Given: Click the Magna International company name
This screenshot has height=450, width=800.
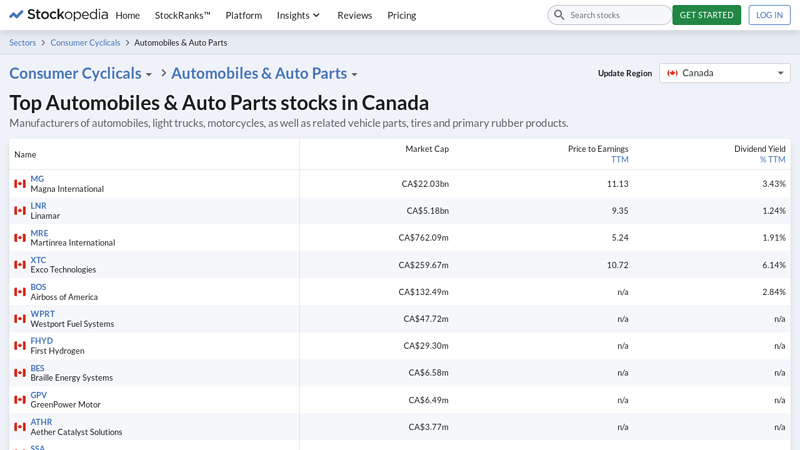Looking at the screenshot, I should pyautogui.click(x=67, y=189).
